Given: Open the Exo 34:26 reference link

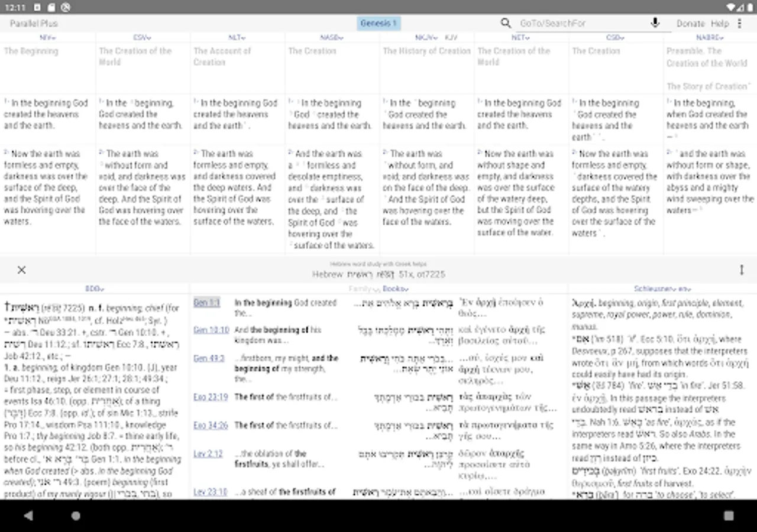Looking at the screenshot, I should coord(211,425).
